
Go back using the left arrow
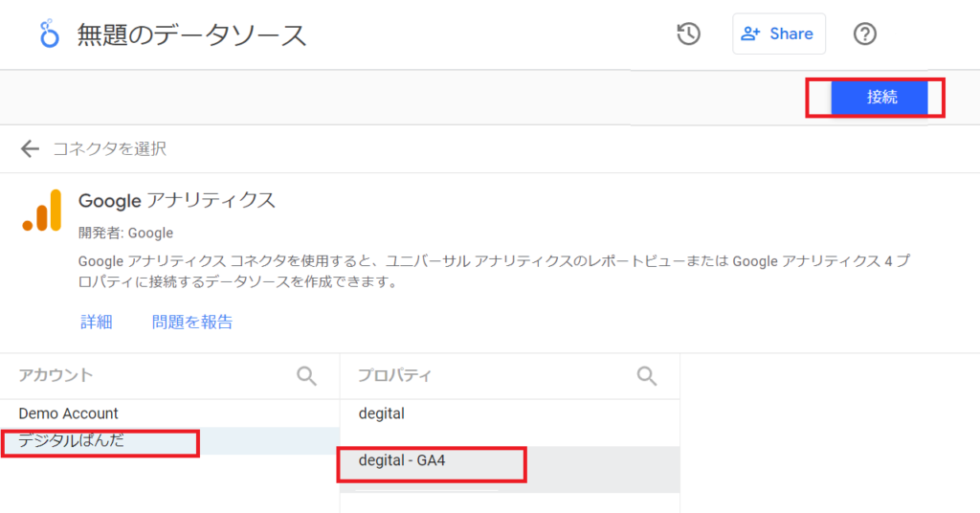pos(30,148)
